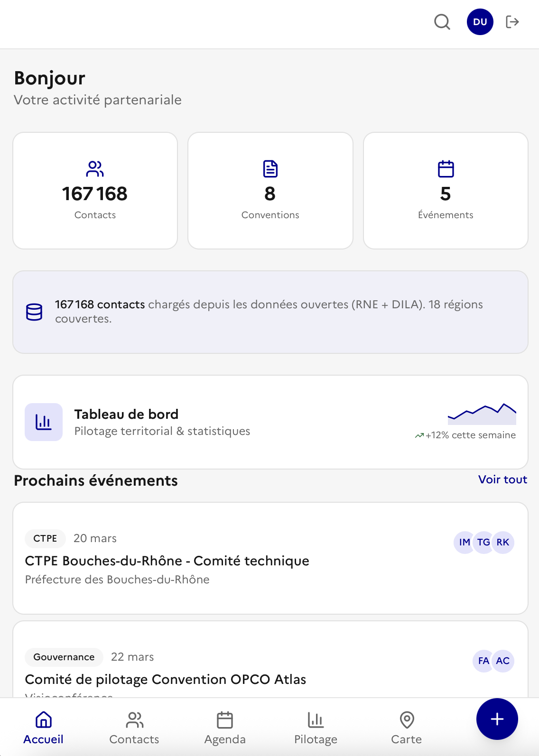Go to the Accueil tab
This screenshot has width=539, height=756.
click(x=43, y=728)
